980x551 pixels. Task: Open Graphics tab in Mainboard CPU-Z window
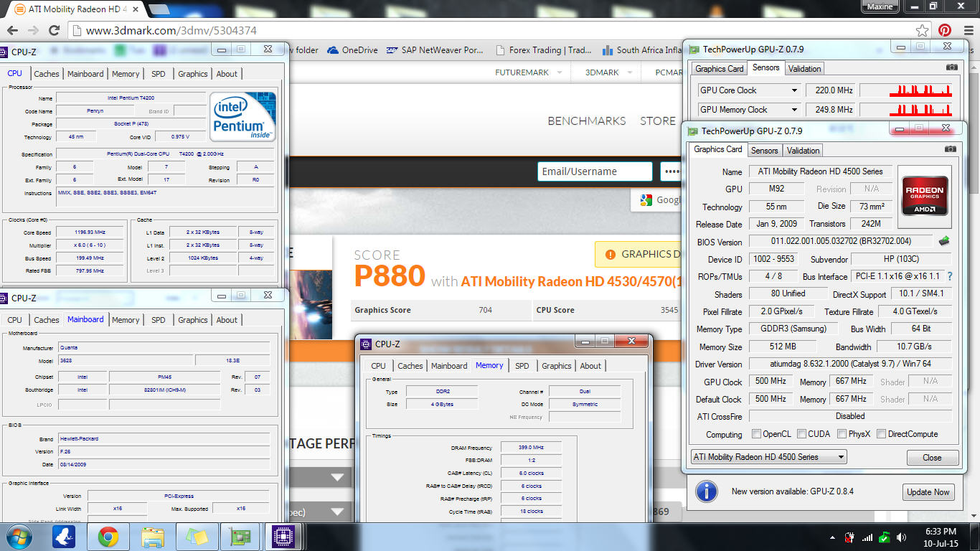coord(192,320)
